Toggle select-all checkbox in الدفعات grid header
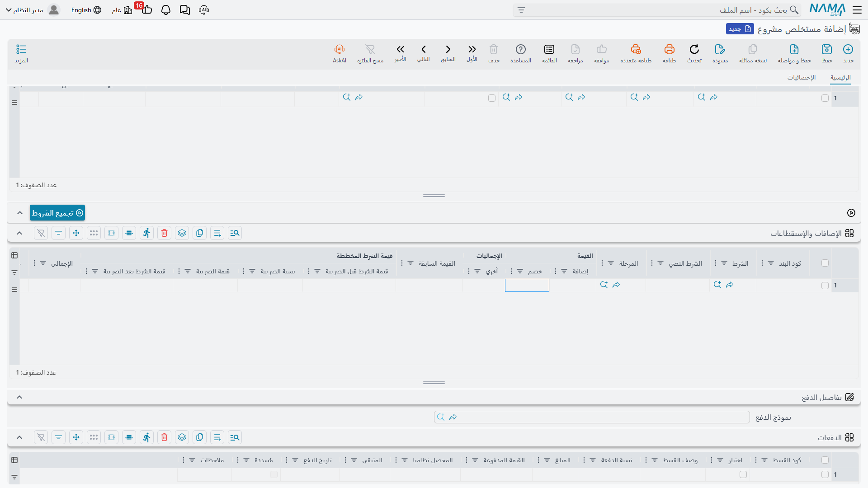The height and width of the screenshot is (488, 868). pos(825,460)
